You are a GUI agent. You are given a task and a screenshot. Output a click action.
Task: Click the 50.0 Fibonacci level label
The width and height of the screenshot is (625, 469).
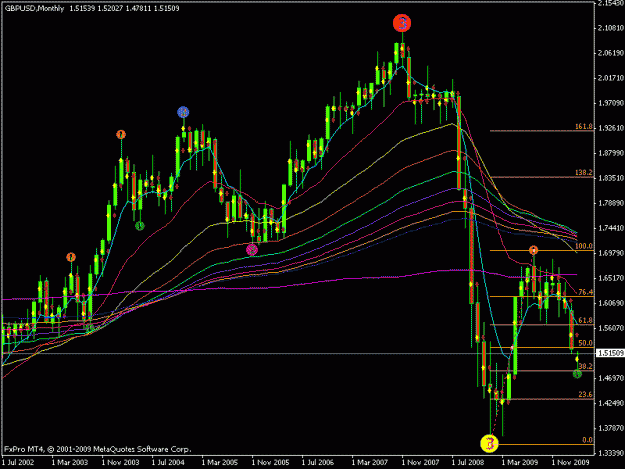(x=586, y=343)
